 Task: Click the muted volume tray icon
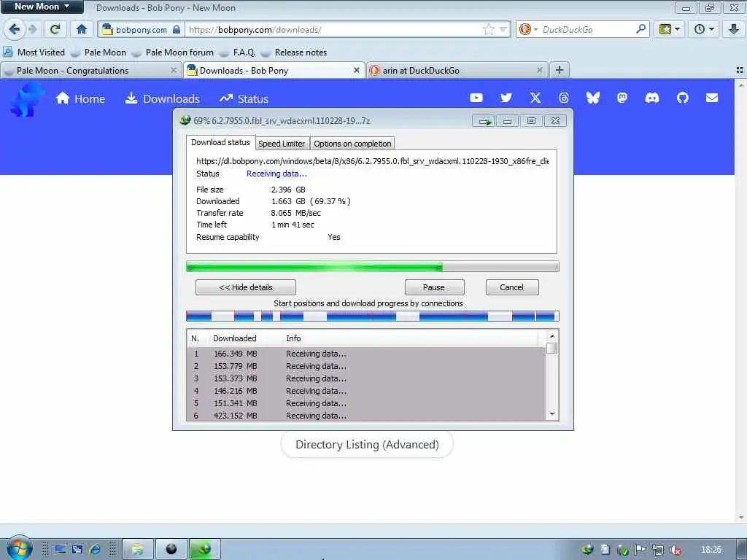pyautogui.click(x=676, y=550)
